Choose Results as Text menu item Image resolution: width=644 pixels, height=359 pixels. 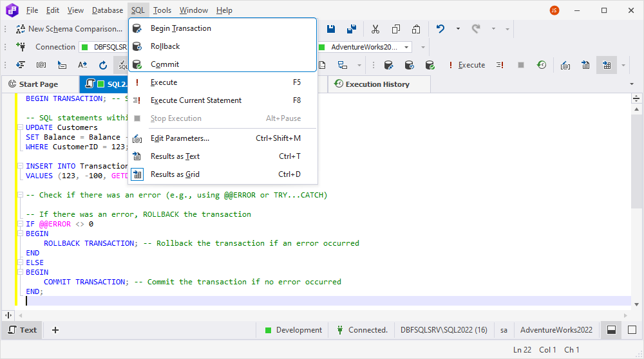click(223, 156)
